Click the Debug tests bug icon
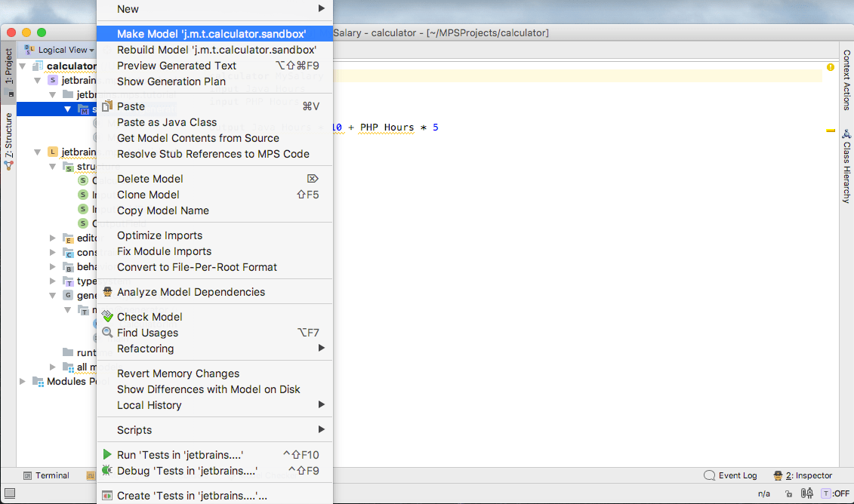 click(107, 471)
